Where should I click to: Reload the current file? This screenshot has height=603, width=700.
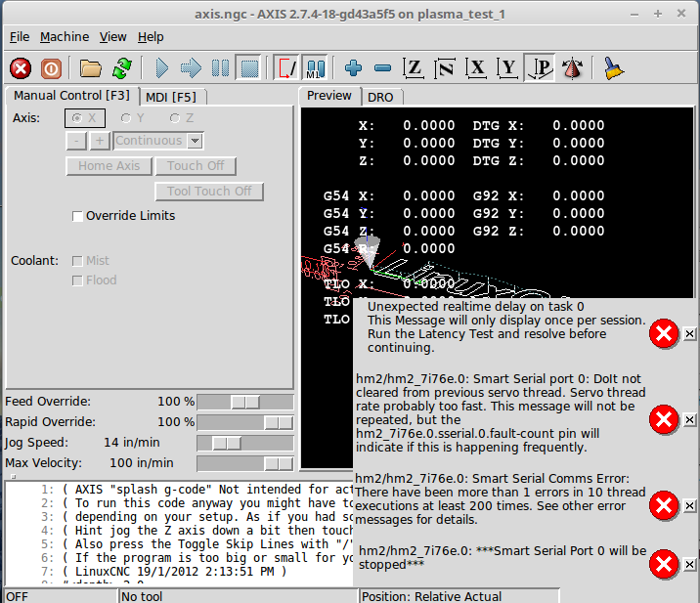(x=121, y=68)
